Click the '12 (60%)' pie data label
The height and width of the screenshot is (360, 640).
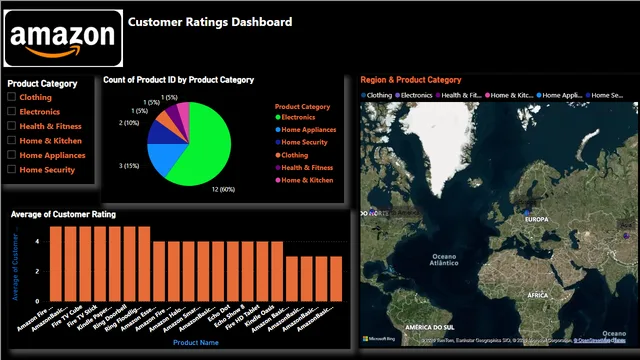click(x=223, y=189)
